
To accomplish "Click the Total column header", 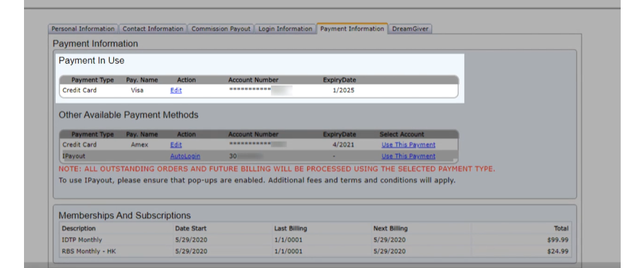I will click(562, 228).
